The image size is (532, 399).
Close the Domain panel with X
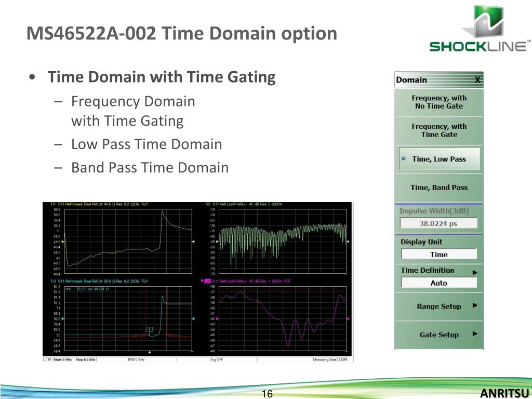[x=477, y=79]
